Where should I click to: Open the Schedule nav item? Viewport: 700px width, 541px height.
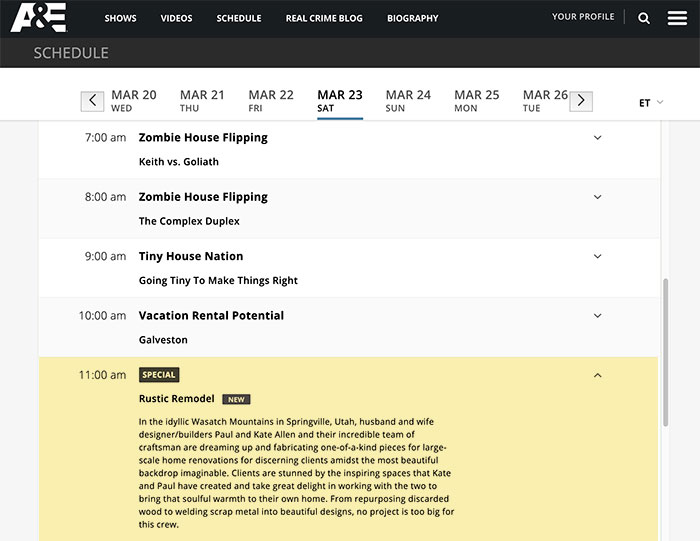(239, 18)
